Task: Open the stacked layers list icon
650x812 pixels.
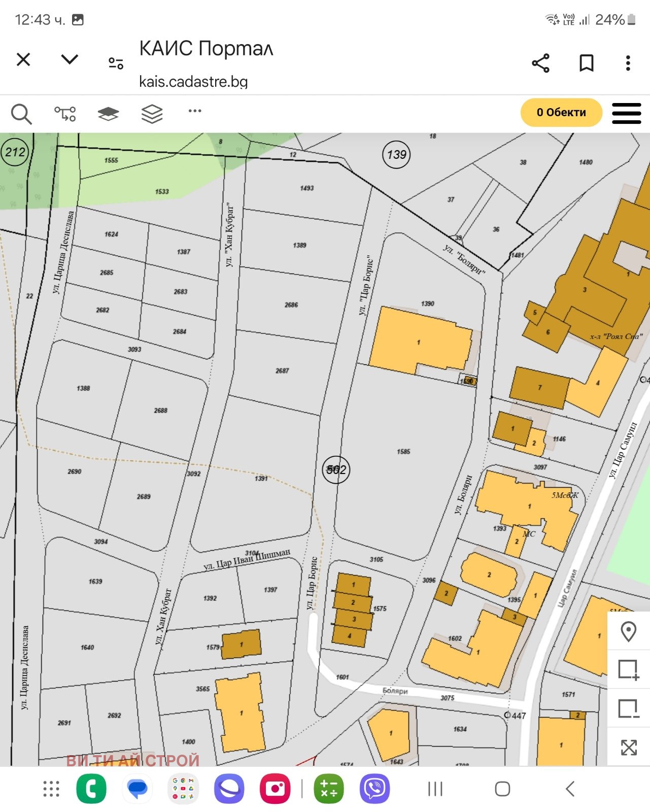Action: tap(152, 114)
